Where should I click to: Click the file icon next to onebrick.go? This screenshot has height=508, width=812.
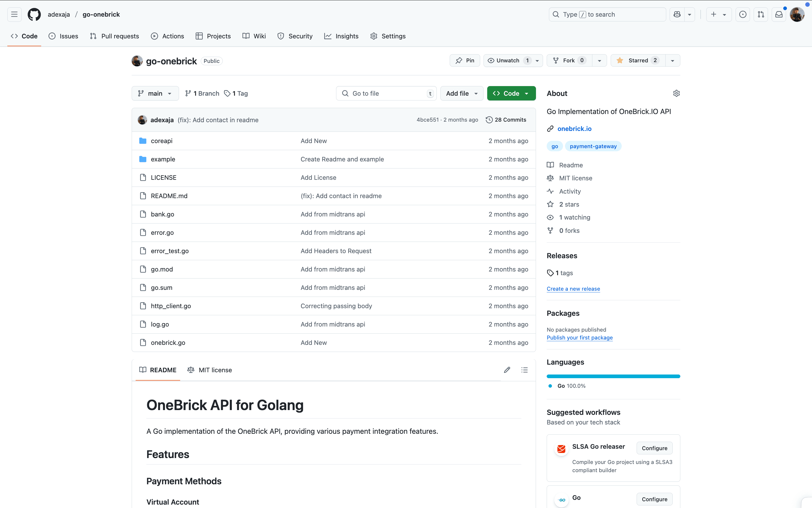coord(143,342)
